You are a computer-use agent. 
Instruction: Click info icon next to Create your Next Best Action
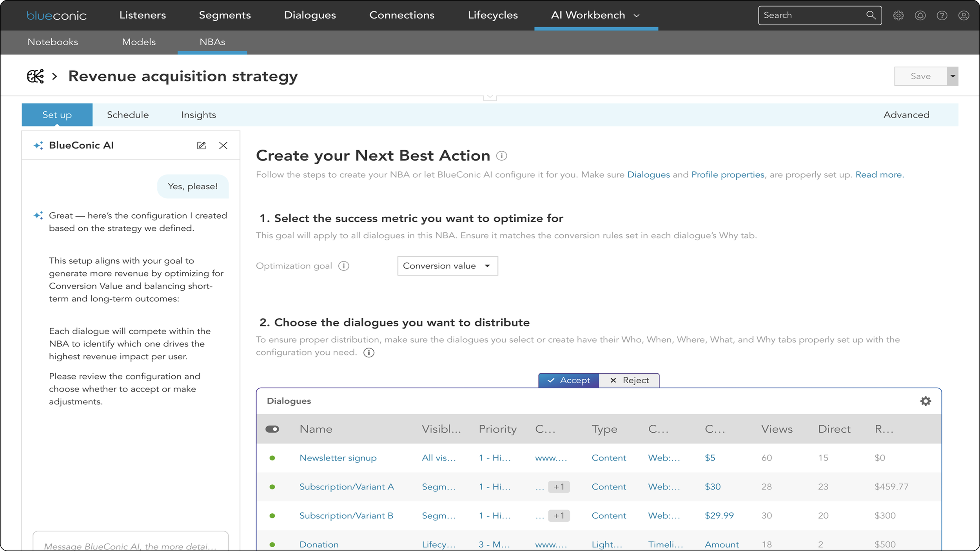pos(501,156)
